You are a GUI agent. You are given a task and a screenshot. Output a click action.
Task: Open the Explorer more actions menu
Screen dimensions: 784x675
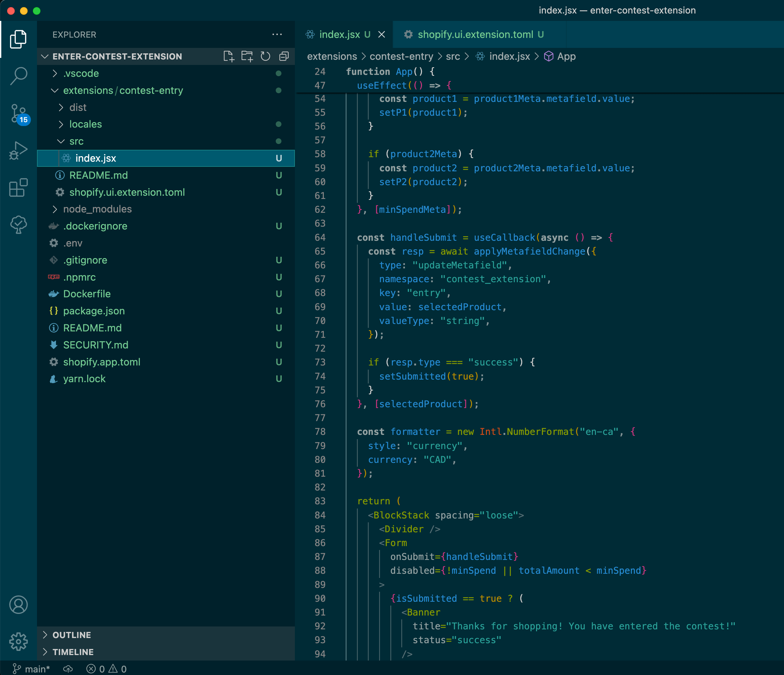pos(277,34)
